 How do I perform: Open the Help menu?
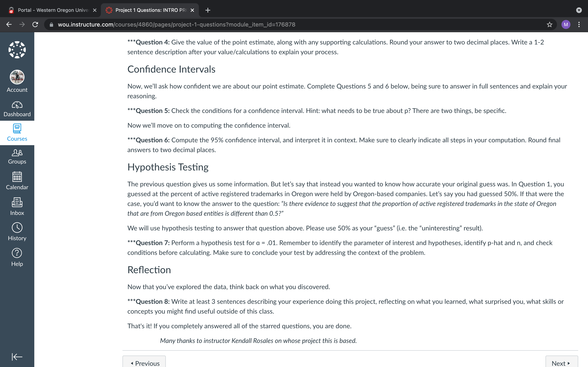click(17, 258)
